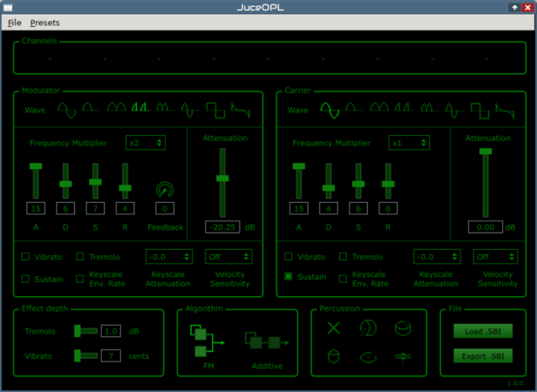Screen dimensions: 537x392
Task: Select hi-hat percussion icon
Action: [x=403, y=357]
